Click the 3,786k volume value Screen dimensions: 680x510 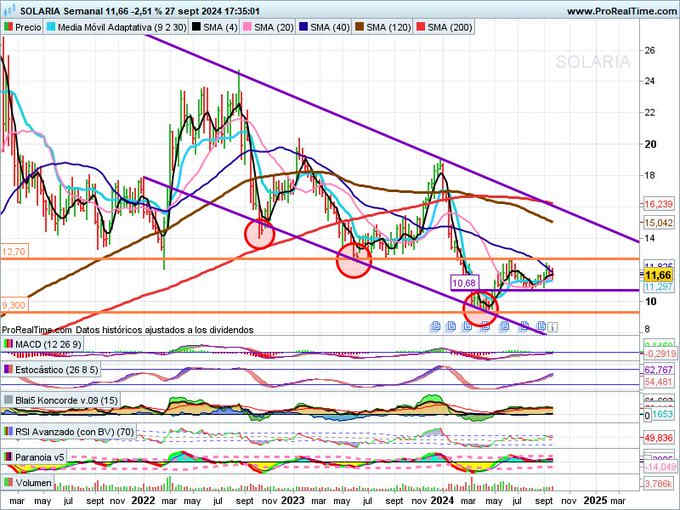click(659, 484)
